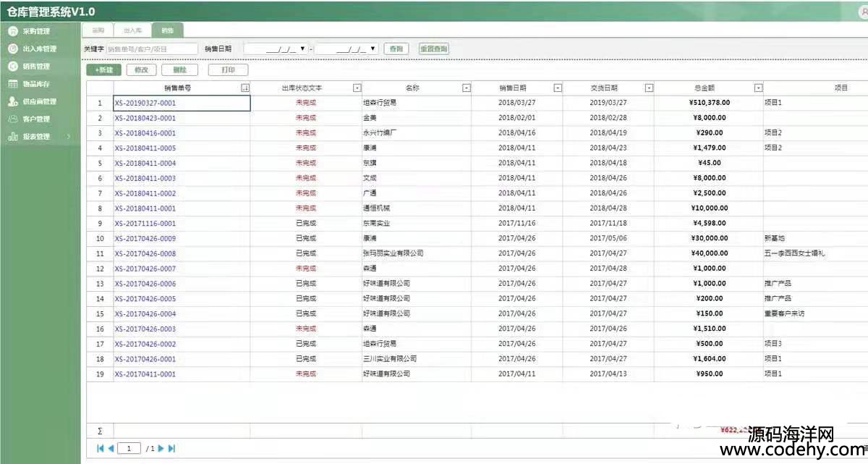Open 供应商管理 in the sidebar
Screen dimensions: 868x464
pos(39,101)
